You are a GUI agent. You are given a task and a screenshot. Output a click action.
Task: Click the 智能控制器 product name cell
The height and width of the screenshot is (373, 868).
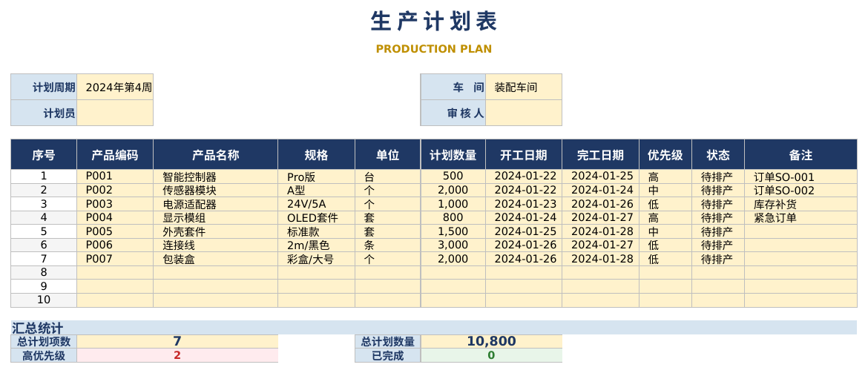pyautogui.click(x=215, y=176)
